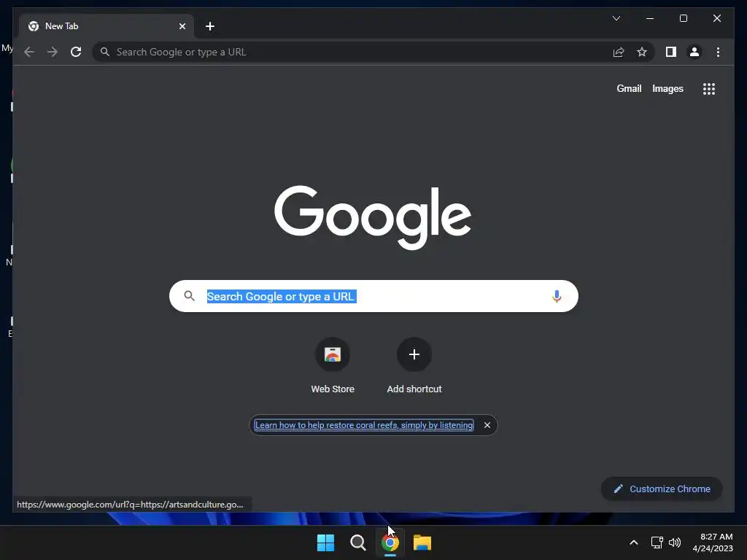Open the Chrome side panel icon
The image size is (747, 560).
(x=671, y=52)
